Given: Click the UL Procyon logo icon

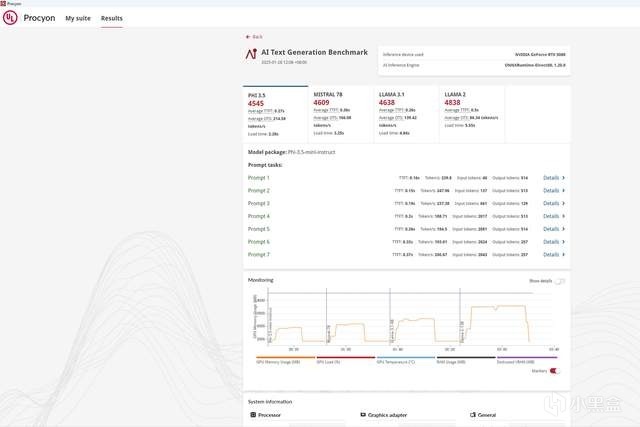Looking at the screenshot, I should point(10,18).
